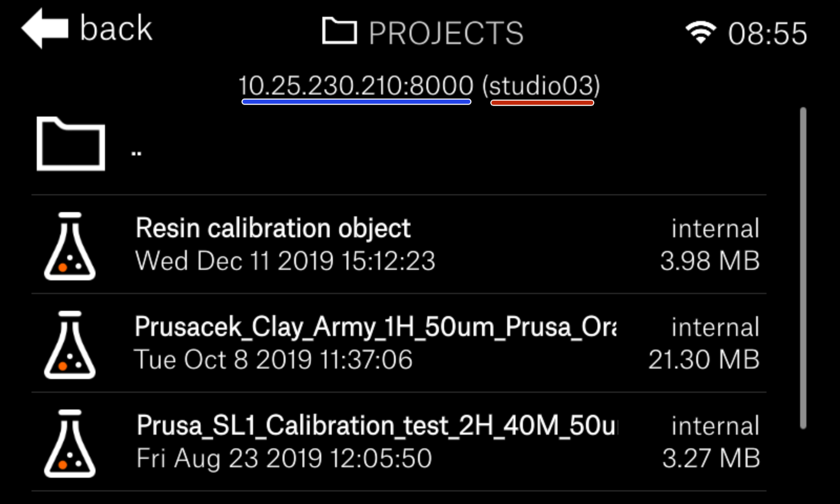The width and height of the screenshot is (840, 504).
Task: Click the 3.27 MB internal size label
Action: coord(711,458)
